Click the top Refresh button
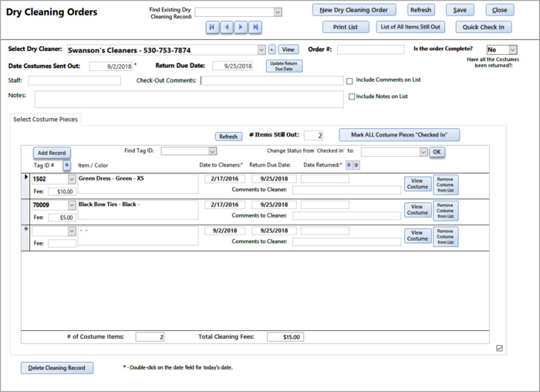Viewport: 540px width, 392px height. 420,10
